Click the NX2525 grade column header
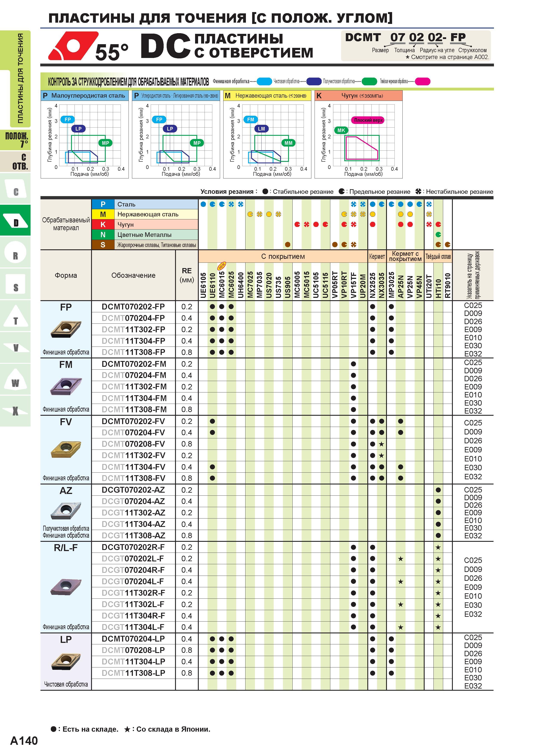The height and width of the screenshot is (756, 534). [372, 285]
